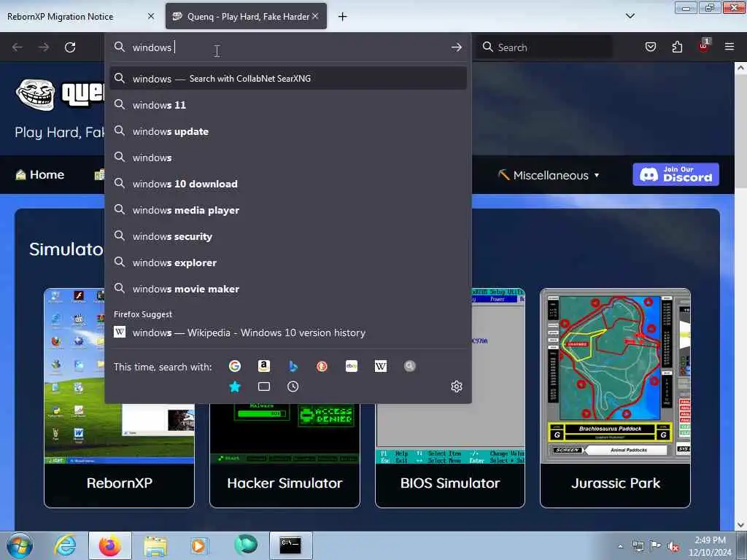The width and height of the screenshot is (747, 560).
Task: Launch Internet Explorer from taskbar
Action: coord(65,545)
